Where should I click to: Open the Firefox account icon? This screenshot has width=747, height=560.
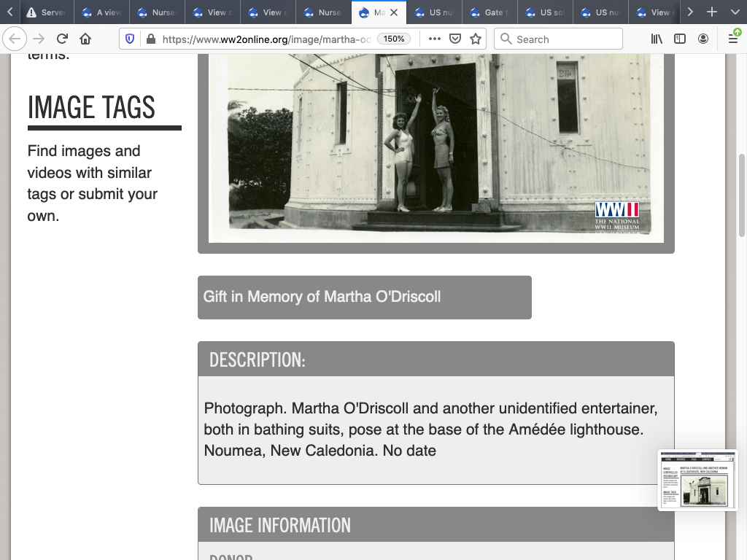[x=703, y=39]
